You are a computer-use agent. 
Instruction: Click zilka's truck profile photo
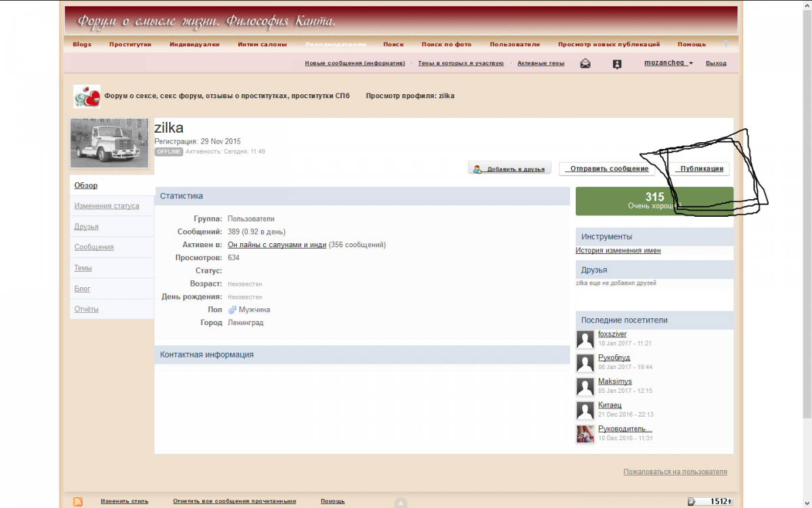[x=109, y=143]
